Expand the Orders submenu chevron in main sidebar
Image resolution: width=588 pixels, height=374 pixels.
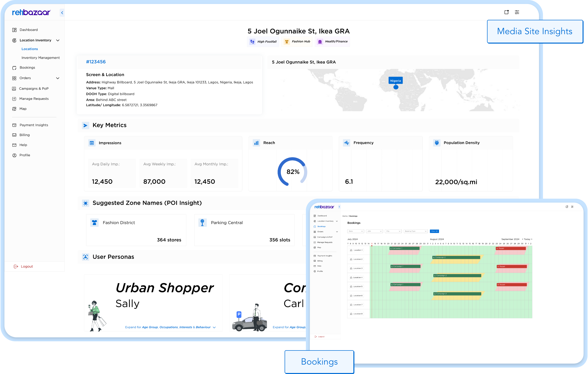58,78
